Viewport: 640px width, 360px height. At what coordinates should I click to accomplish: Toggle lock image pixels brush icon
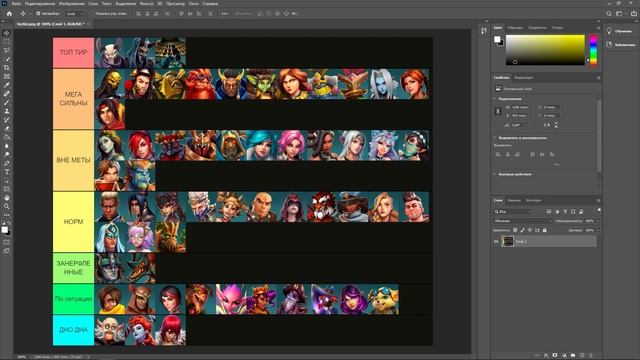pos(522,230)
